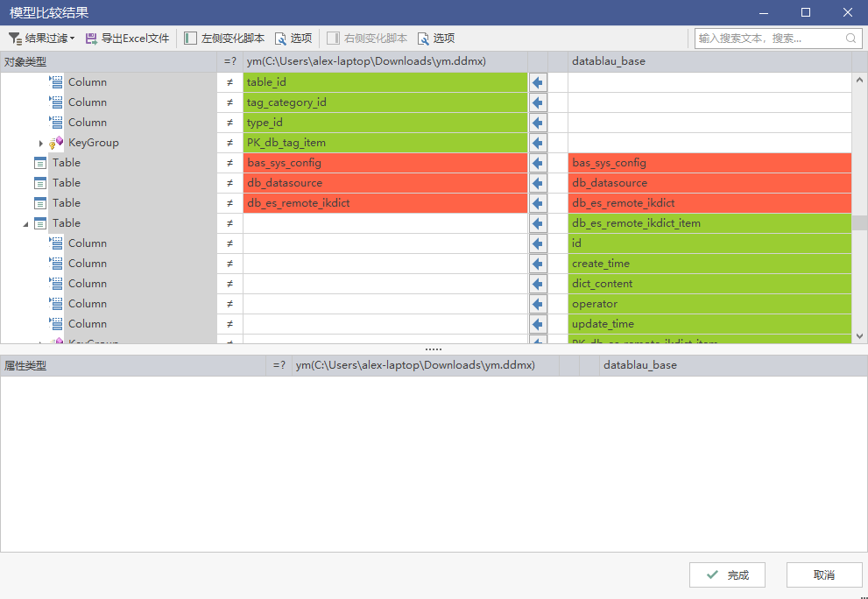Click the scroll-down arrow of the comparison list
Viewport: 868px width, 599px height.
860,335
